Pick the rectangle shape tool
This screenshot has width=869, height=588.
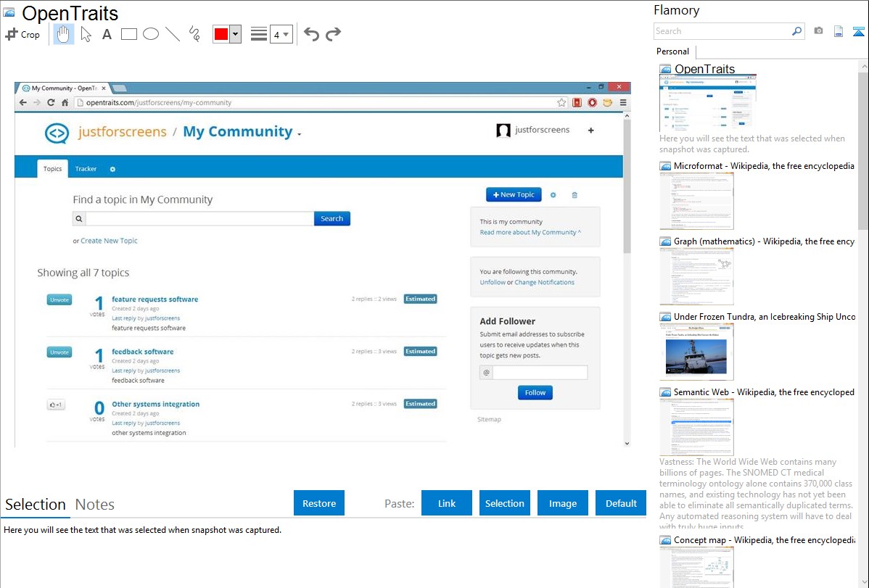[x=129, y=34]
